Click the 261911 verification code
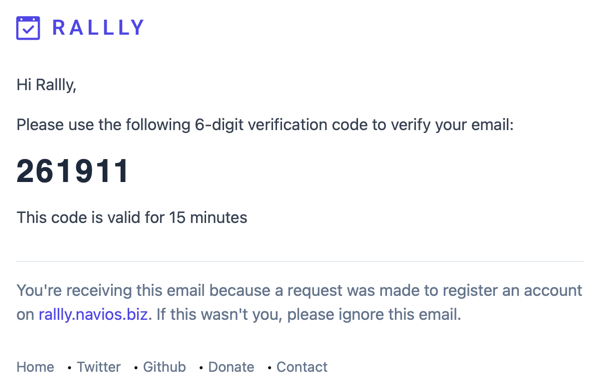The width and height of the screenshot is (600, 391). 72,171
